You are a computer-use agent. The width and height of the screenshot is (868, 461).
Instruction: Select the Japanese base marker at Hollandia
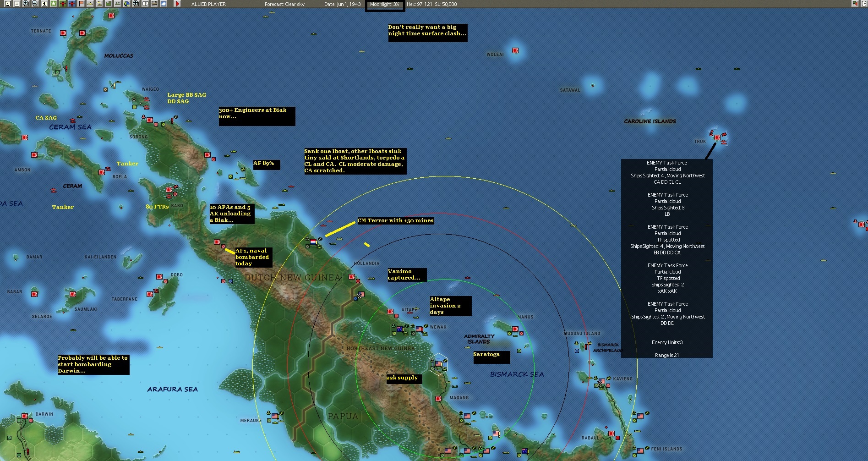(352, 277)
